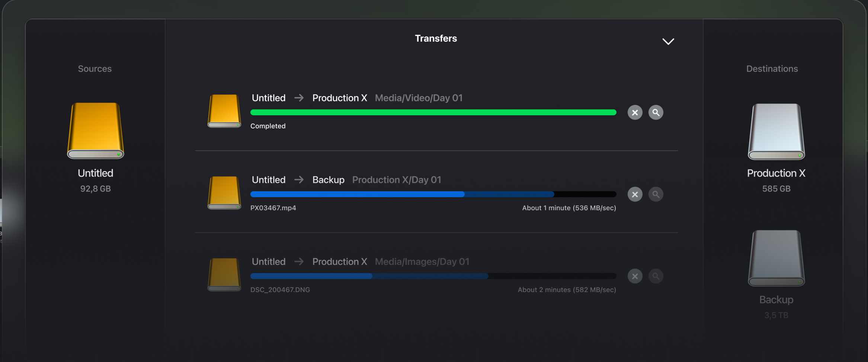The height and width of the screenshot is (362, 868).
Task: Click drive icon of Media/Images transfer row
Action: click(x=224, y=275)
